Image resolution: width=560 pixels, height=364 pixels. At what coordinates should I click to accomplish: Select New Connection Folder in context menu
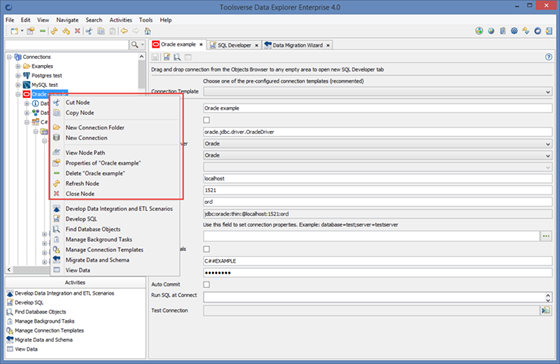[x=115, y=128]
